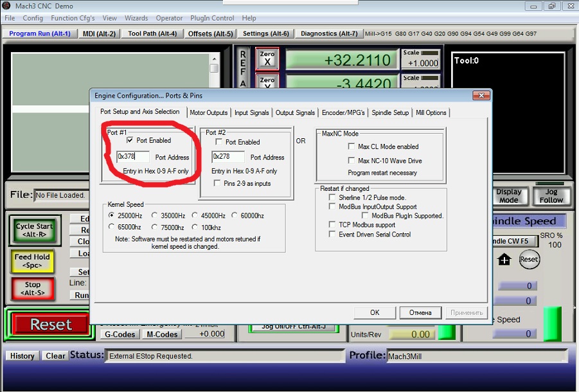Open the Output Signals tab
The width and height of the screenshot is (579, 392).
pos(295,112)
